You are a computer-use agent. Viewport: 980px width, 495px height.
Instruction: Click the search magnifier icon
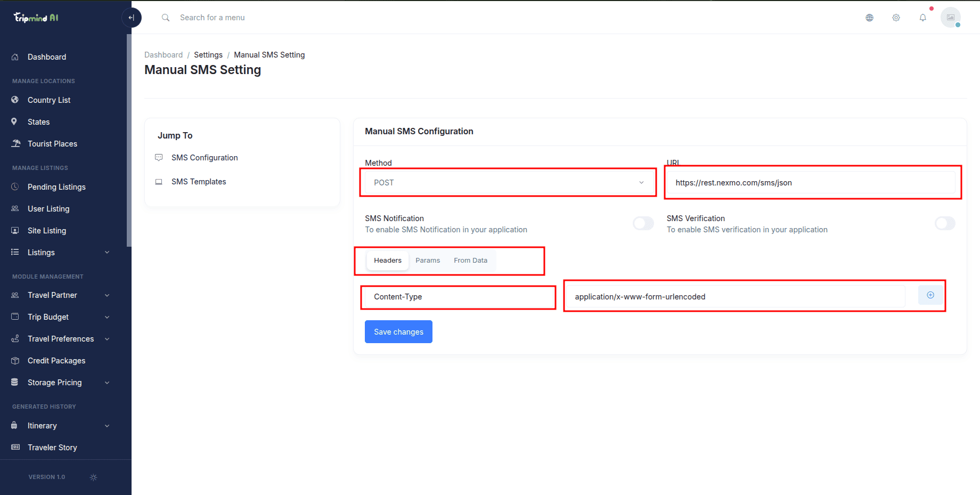pos(166,18)
